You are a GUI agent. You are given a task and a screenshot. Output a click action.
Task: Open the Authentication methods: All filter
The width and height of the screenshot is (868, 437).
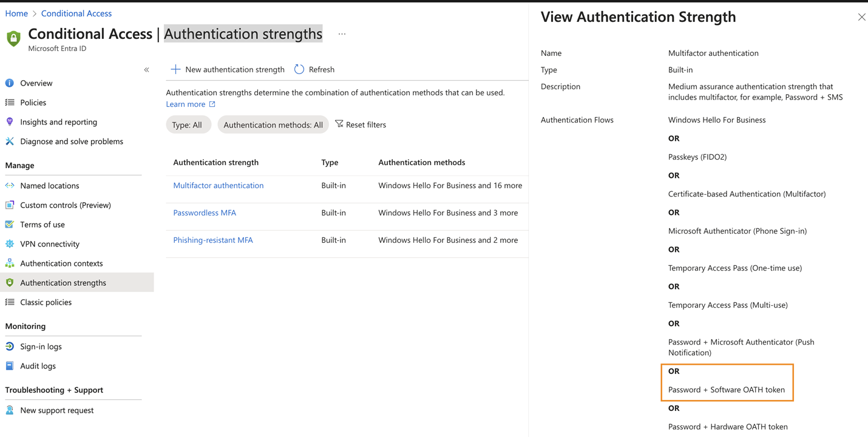click(x=273, y=125)
